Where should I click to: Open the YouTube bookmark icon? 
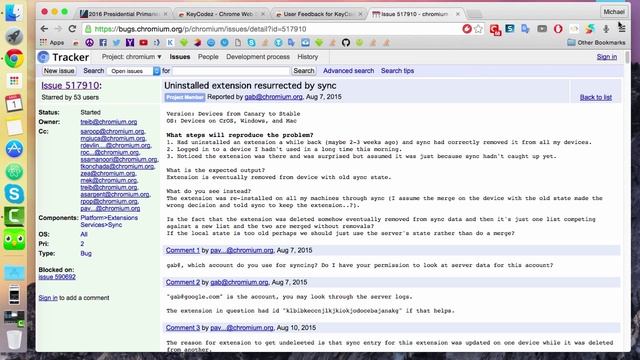pos(143,42)
